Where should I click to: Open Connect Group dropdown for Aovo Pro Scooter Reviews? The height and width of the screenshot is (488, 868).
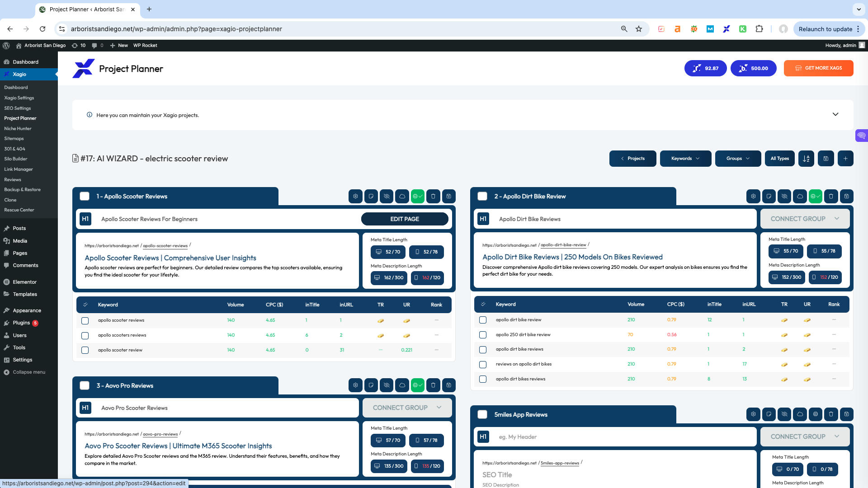point(407,408)
